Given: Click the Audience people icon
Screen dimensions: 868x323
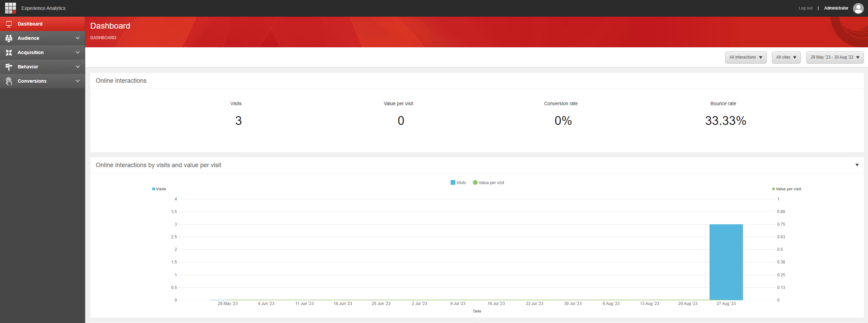Looking at the screenshot, I should (9, 38).
